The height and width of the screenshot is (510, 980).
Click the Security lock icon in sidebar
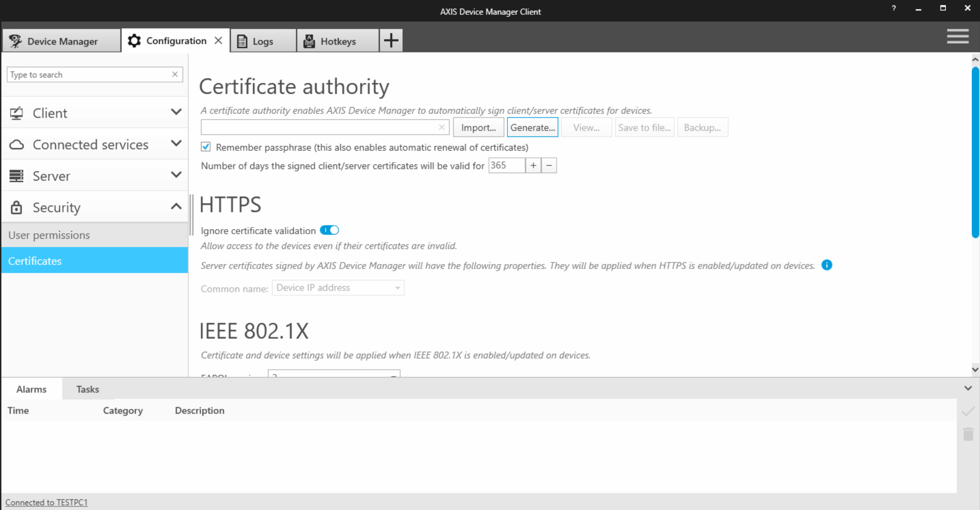pyautogui.click(x=16, y=207)
